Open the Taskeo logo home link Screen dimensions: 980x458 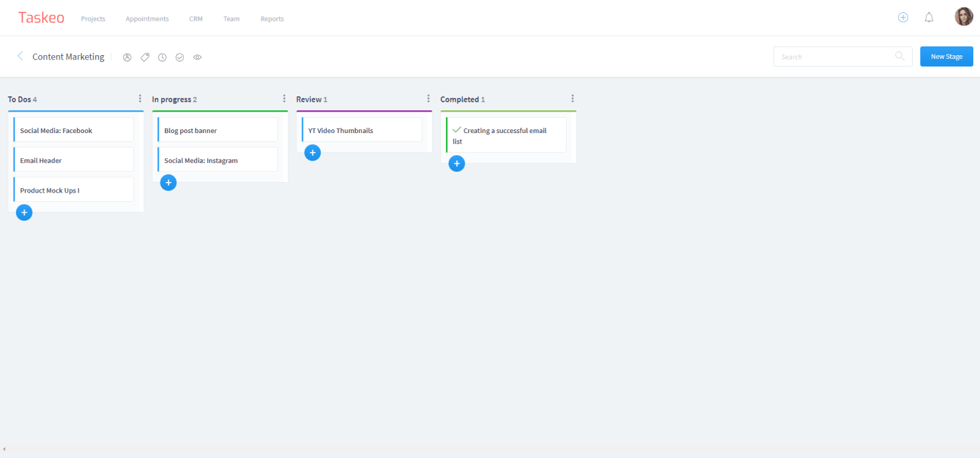click(41, 18)
